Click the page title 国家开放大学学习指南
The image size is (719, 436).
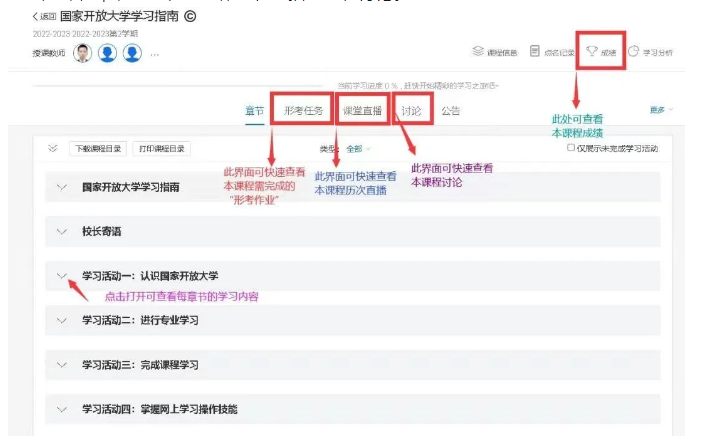[119, 17]
